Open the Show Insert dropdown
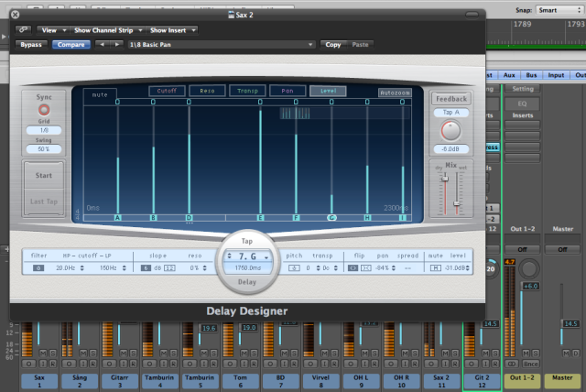This screenshot has width=586, height=392. [172, 30]
